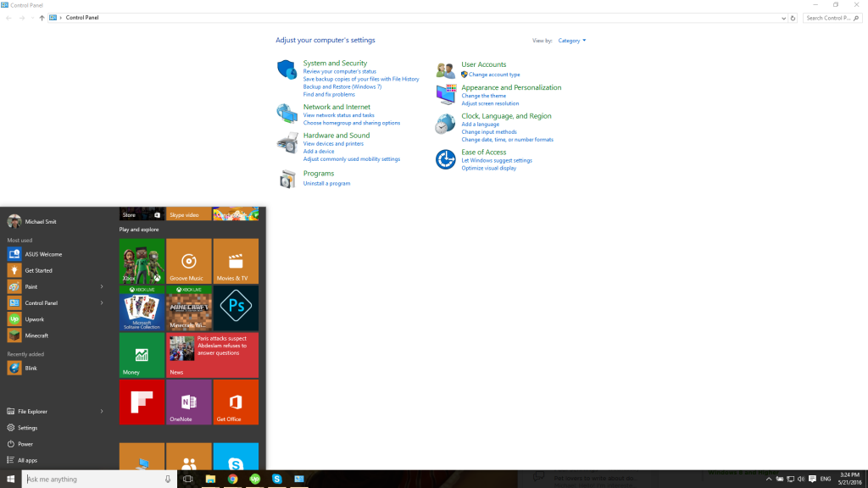
Task: Click Adjust screen resolution link
Action: coord(490,103)
